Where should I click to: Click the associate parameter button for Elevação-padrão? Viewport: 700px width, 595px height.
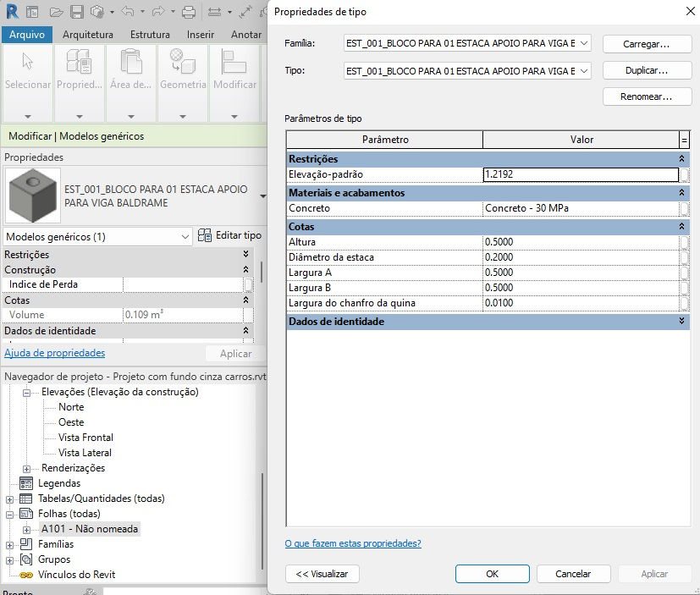684,174
